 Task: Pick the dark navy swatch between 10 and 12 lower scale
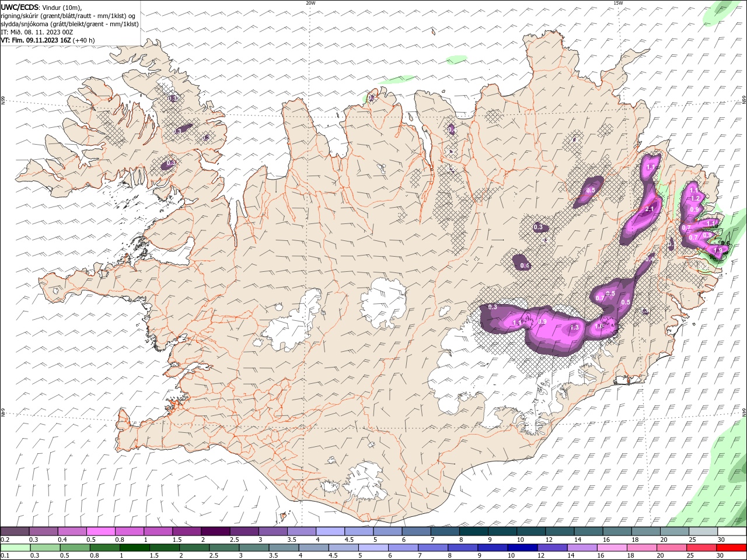[521, 548]
